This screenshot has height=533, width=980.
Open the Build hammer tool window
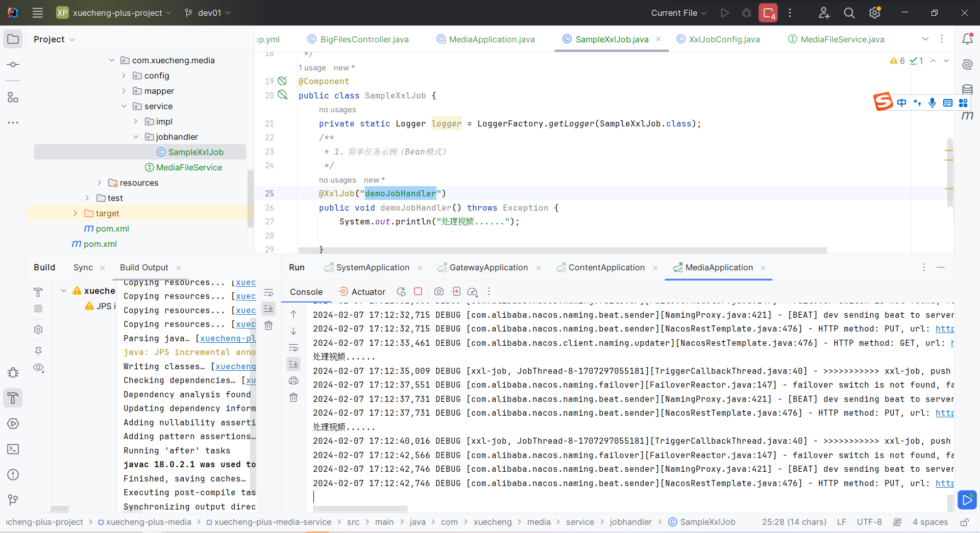coord(13,398)
